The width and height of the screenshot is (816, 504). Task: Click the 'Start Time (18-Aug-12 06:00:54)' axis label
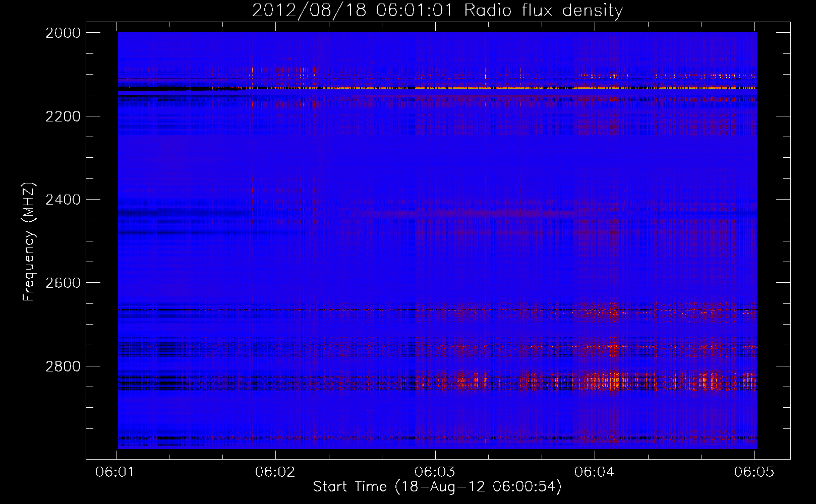click(x=437, y=487)
